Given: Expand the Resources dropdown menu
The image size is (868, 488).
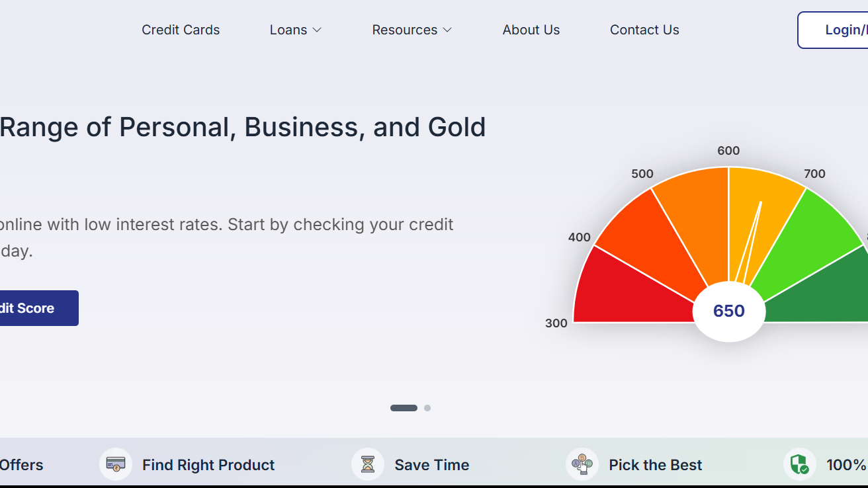Looking at the screenshot, I should (412, 30).
